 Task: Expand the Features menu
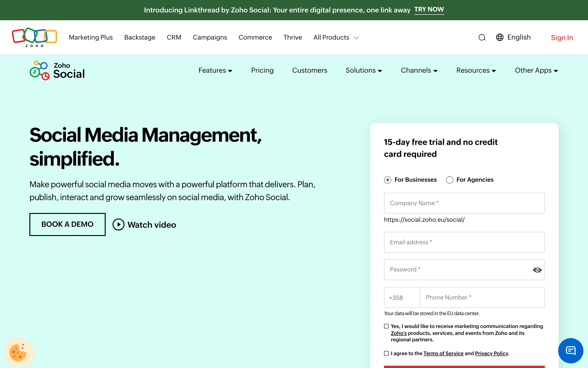pyautogui.click(x=215, y=70)
